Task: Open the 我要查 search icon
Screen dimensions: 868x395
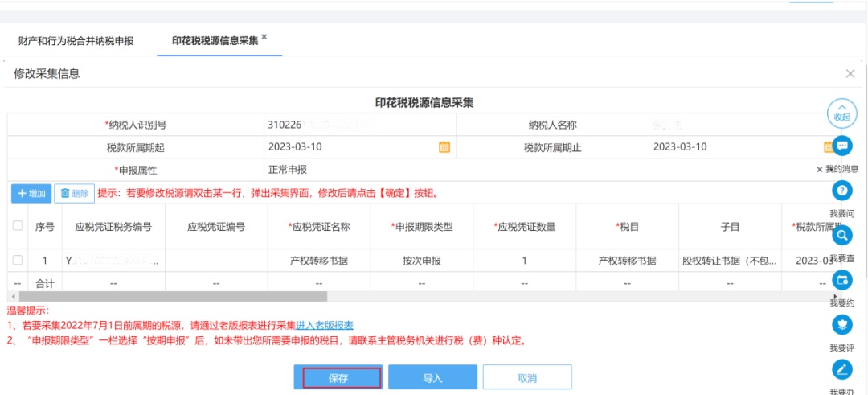Action: coord(841,236)
